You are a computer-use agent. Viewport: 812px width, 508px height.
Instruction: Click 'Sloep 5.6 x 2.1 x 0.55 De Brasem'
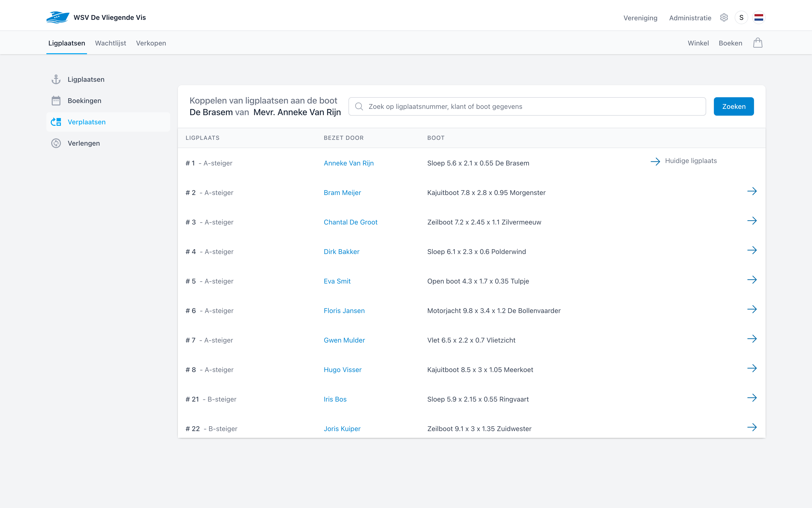pyautogui.click(x=478, y=163)
